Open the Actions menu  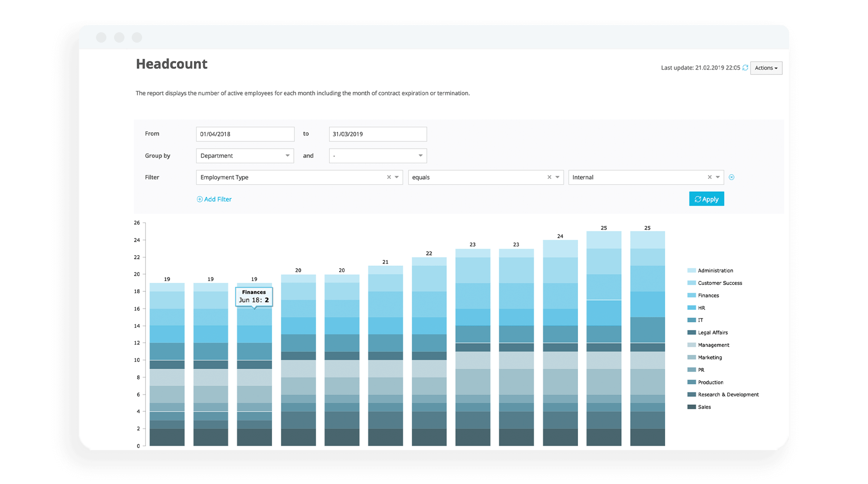click(x=767, y=67)
